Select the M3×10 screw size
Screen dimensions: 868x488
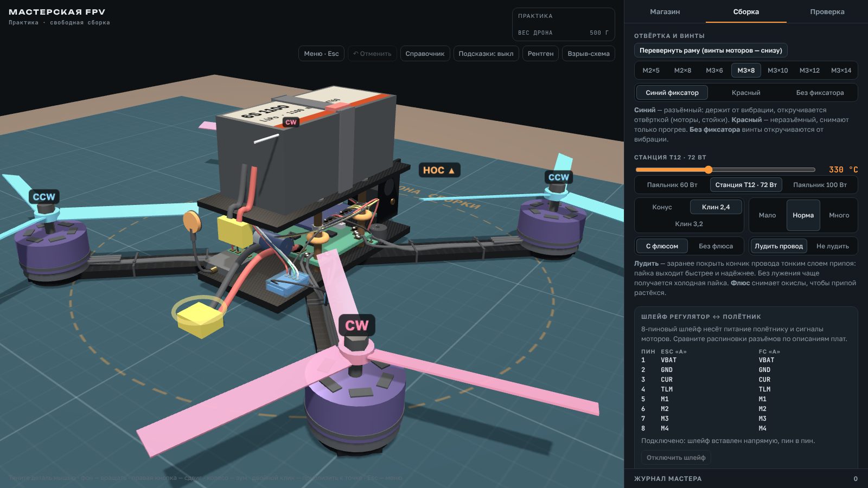click(x=777, y=70)
